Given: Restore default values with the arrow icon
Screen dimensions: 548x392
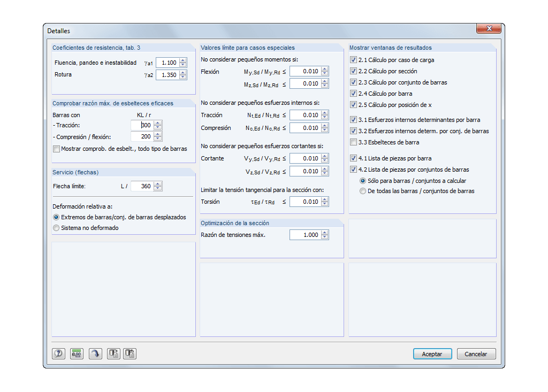Looking at the screenshot, I should click(x=95, y=353).
